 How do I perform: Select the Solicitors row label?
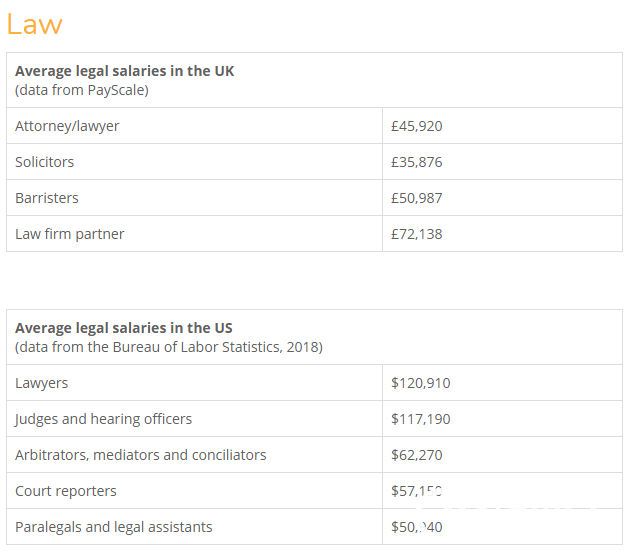point(45,162)
